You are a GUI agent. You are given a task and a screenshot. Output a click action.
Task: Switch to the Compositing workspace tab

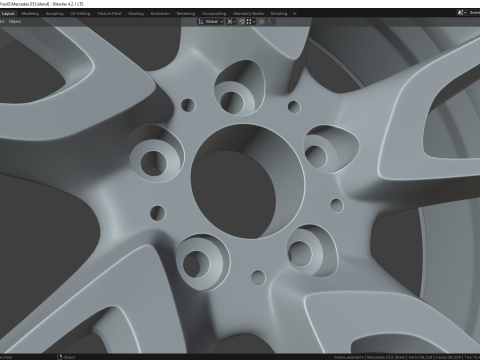point(214,14)
